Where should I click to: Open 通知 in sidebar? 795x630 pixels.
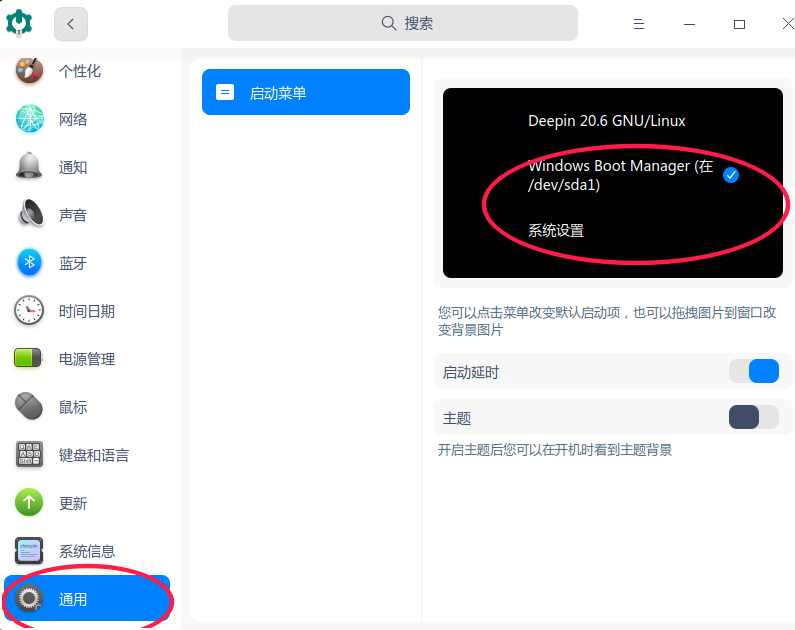73,167
